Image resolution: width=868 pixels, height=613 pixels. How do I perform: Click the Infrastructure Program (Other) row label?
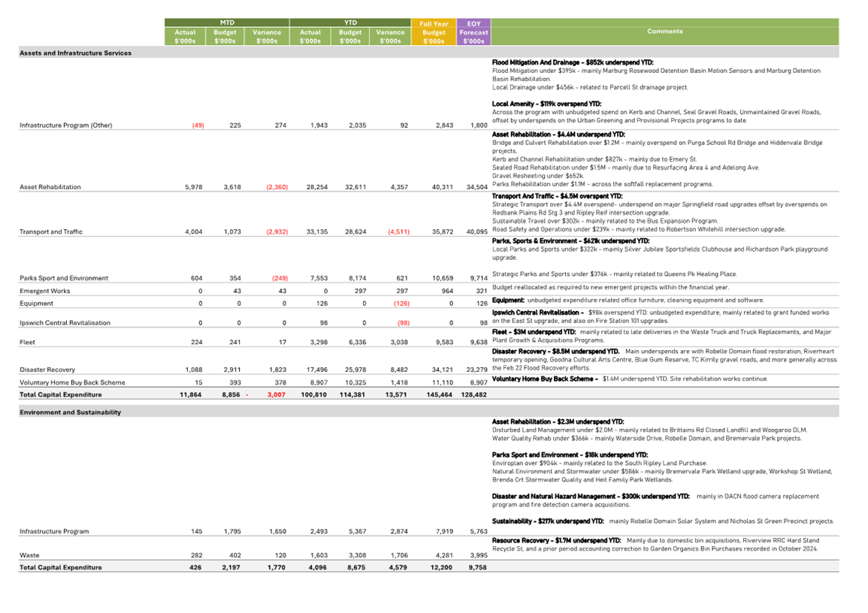click(x=65, y=125)
